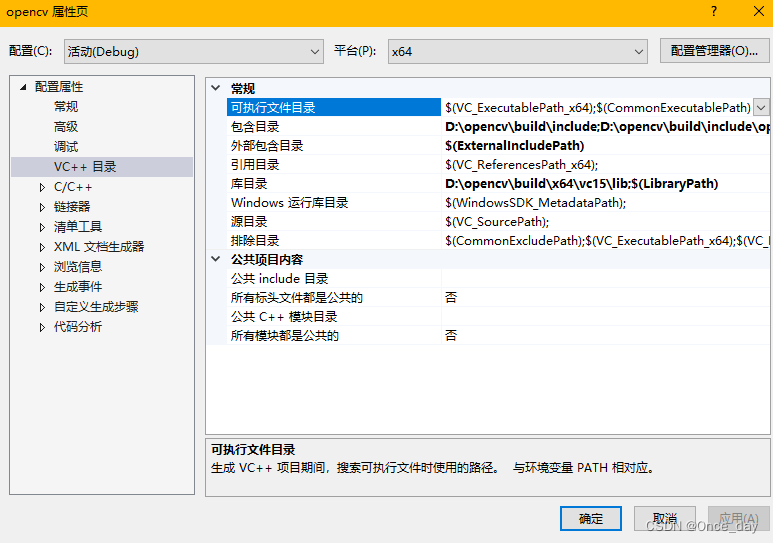
Task: Expand the XML 文档生成器 node arrow
Action: click(x=42, y=247)
